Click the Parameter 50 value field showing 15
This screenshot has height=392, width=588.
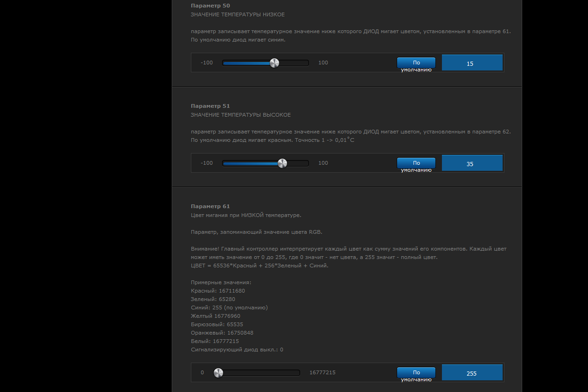point(472,63)
